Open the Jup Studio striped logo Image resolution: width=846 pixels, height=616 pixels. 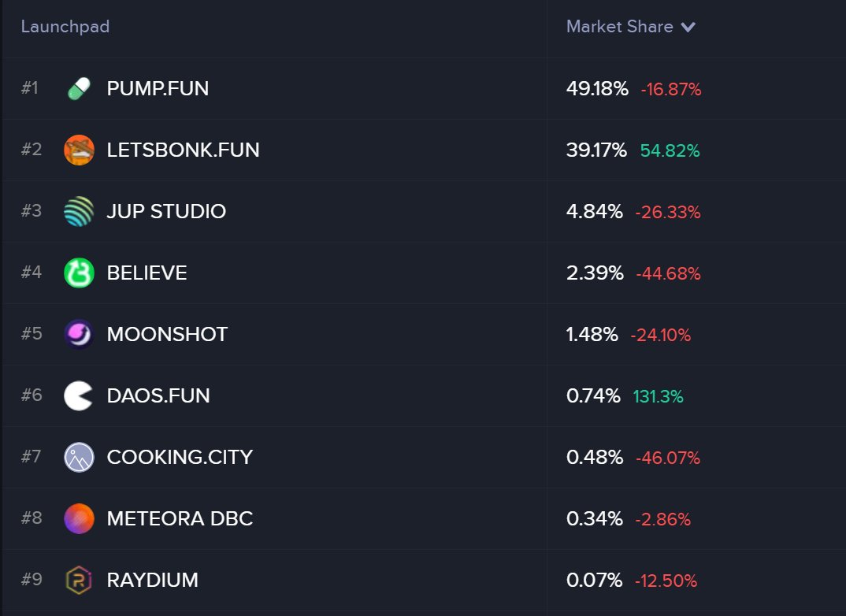[79, 211]
